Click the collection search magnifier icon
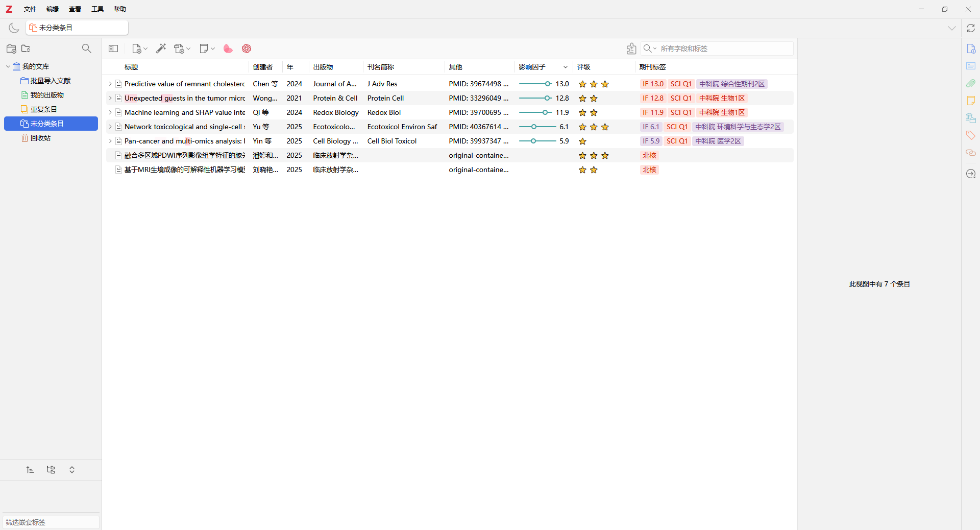 (87, 49)
